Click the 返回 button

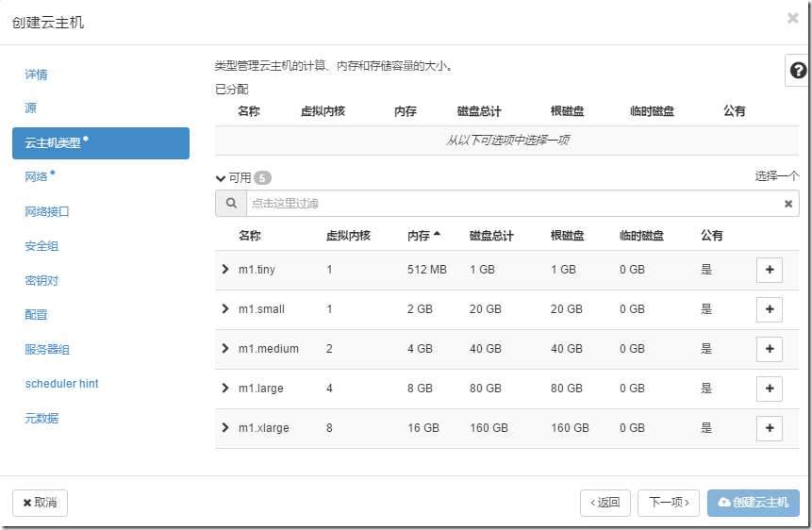(605, 503)
